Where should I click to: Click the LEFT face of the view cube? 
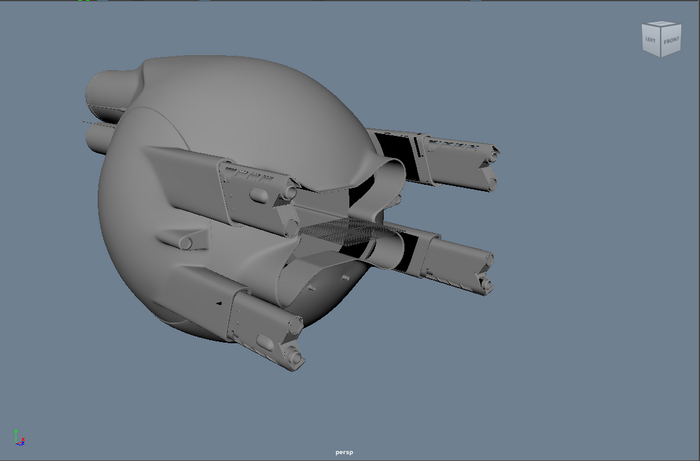coord(651,40)
